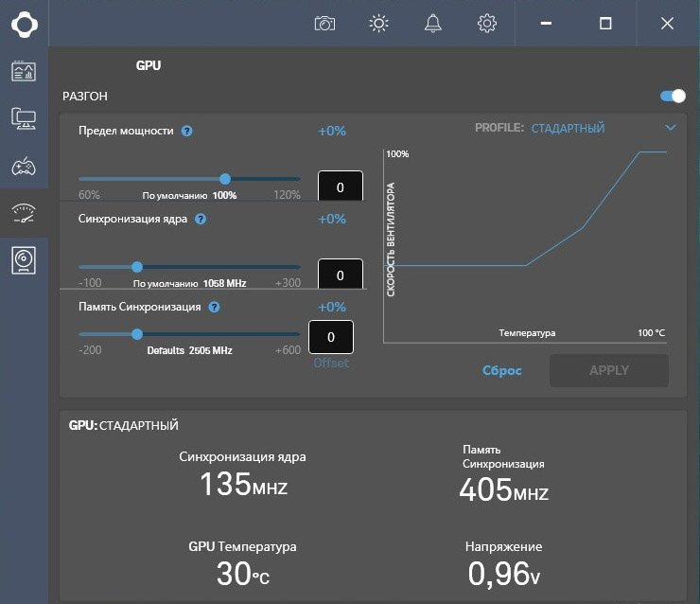This screenshot has width=700, height=604.
Task: Click the 'Defaults 2505 MHz' label
Action: (190, 350)
